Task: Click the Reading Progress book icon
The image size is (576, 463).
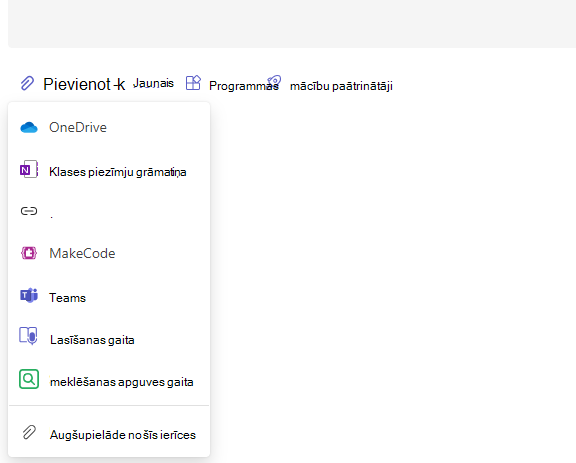Action: click(28, 336)
